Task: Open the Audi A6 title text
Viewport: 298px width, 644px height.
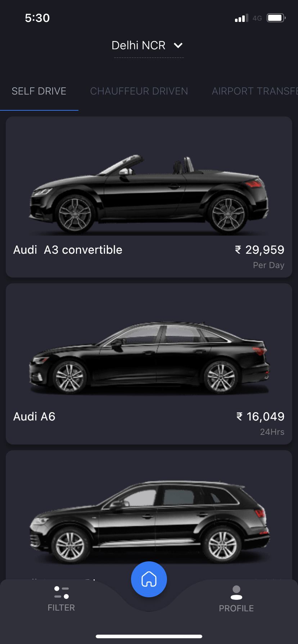Action: point(34,417)
